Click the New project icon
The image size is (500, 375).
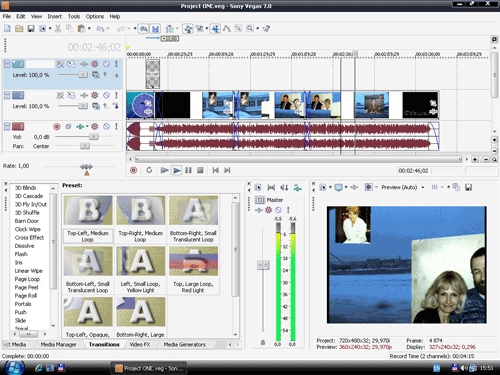(x=7, y=29)
